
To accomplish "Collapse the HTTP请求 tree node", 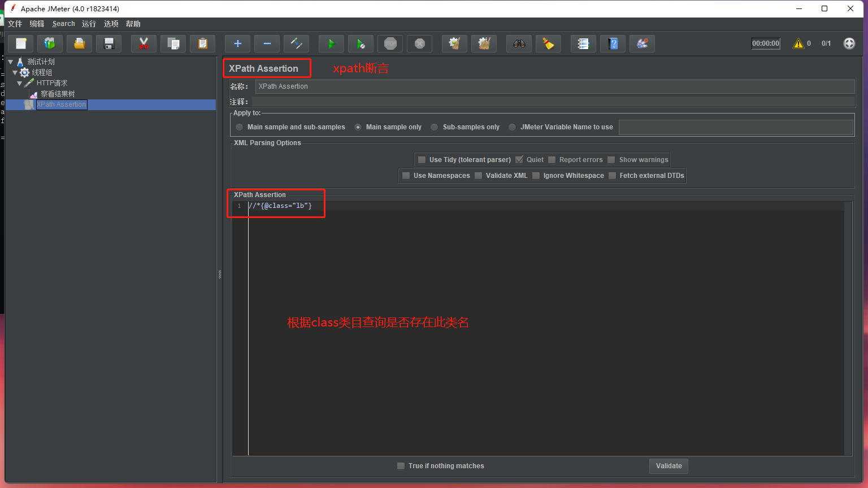I will pos(20,83).
